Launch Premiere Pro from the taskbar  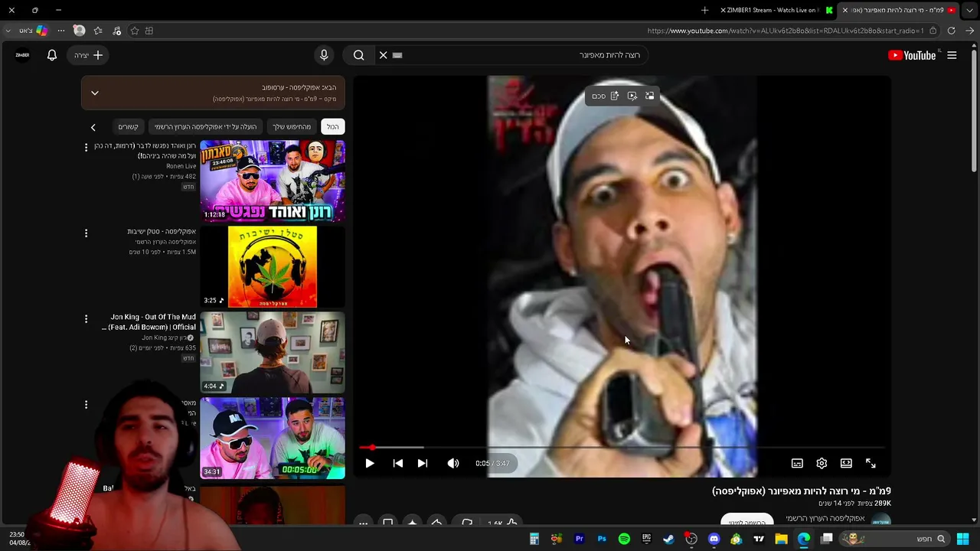click(580, 539)
